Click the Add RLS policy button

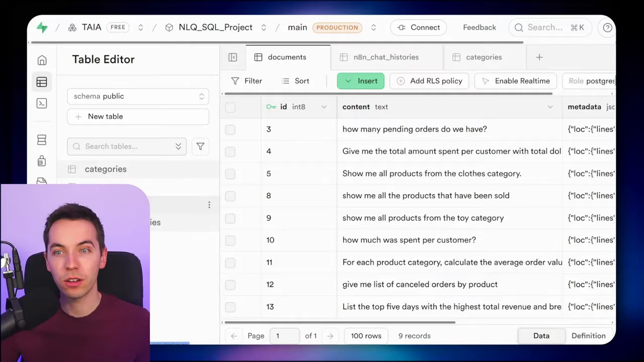click(x=429, y=81)
